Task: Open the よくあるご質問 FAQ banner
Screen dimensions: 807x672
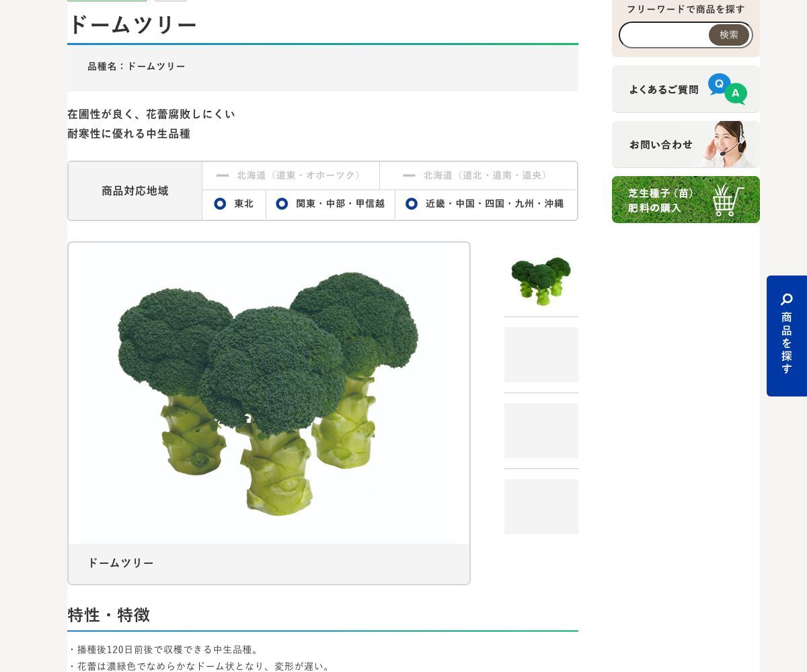Action: coord(686,89)
